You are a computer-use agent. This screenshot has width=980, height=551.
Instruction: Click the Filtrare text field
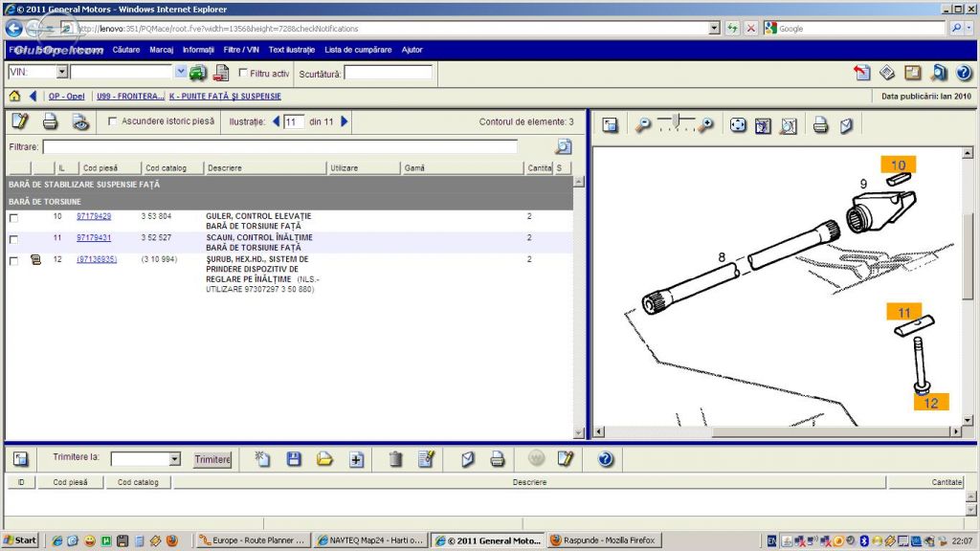coord(280,146)
